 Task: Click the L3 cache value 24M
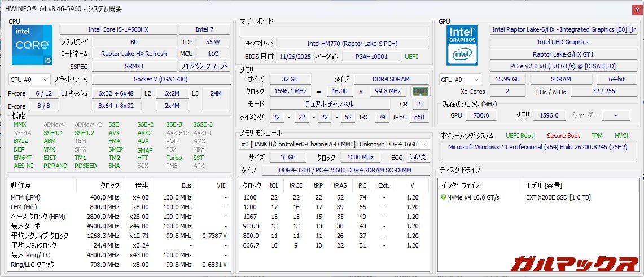tap(216, 99)
